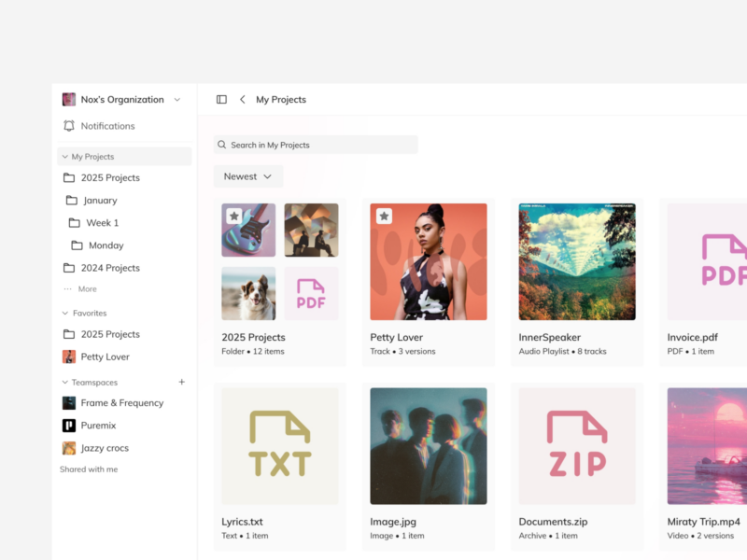
Task: Open the Newest sort dropdown
Action: point(247,176)
